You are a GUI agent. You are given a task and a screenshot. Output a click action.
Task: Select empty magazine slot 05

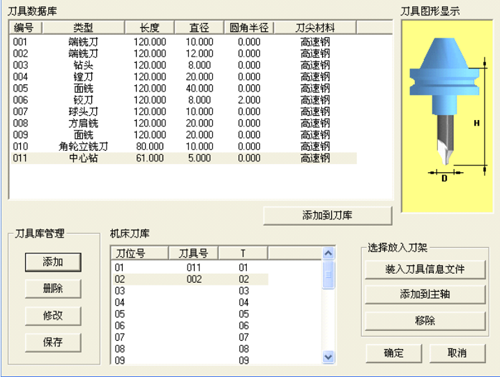tap(190, 314)
